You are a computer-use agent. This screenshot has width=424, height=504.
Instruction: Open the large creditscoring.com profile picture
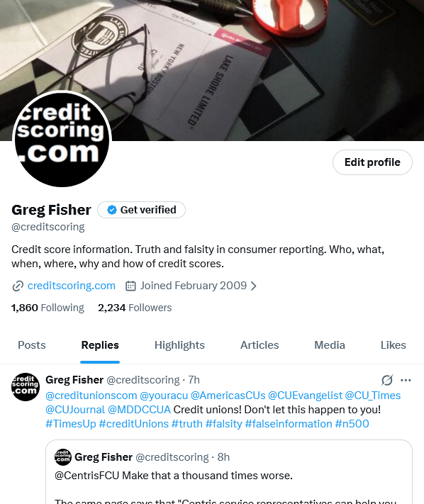click(62, 140)
